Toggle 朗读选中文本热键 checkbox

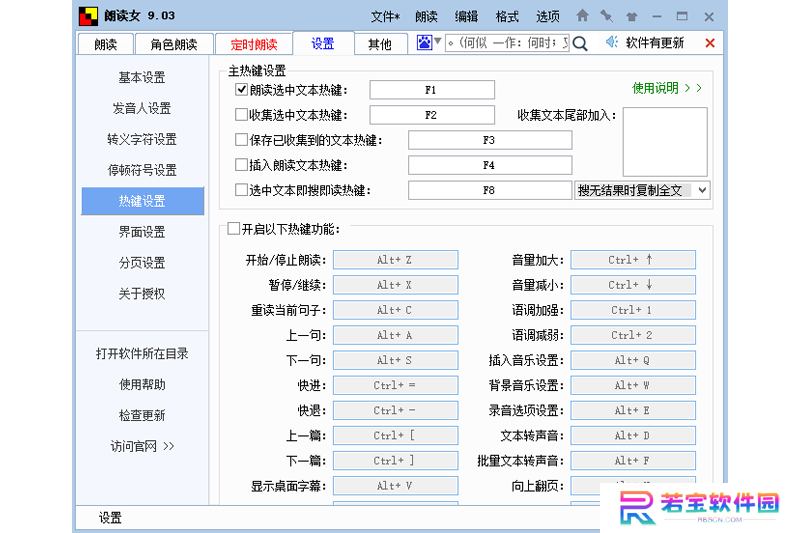(x=241, y=90)
